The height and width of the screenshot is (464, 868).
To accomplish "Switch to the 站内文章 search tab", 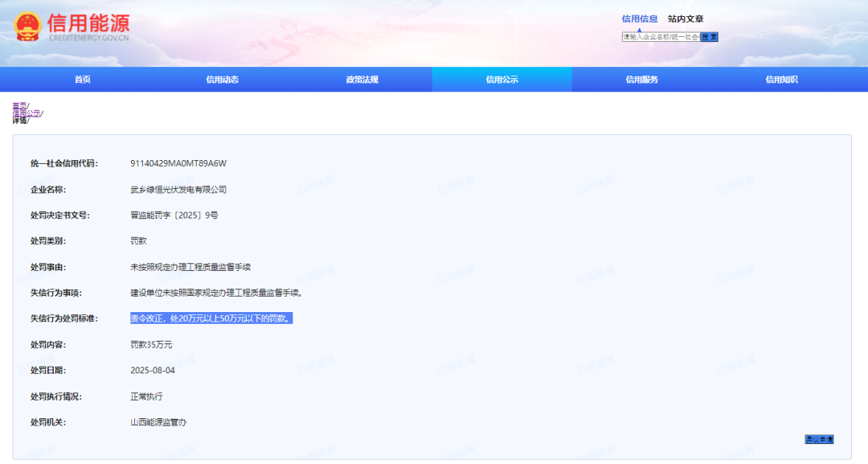I will click(686, 19).
